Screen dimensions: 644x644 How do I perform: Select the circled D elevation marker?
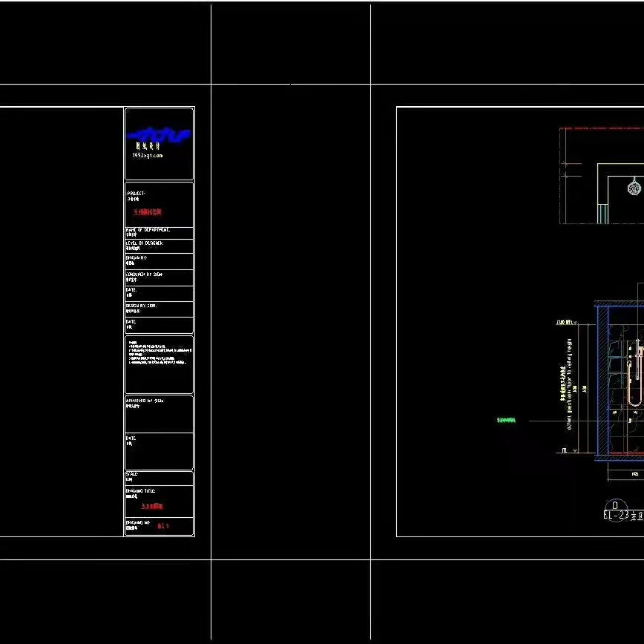point(615,505)
